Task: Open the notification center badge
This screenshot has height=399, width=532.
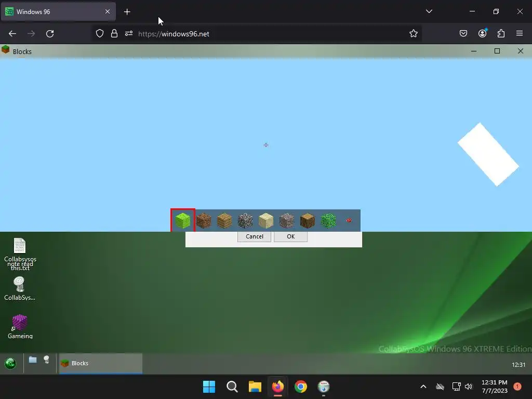Action: coord(517,387)
